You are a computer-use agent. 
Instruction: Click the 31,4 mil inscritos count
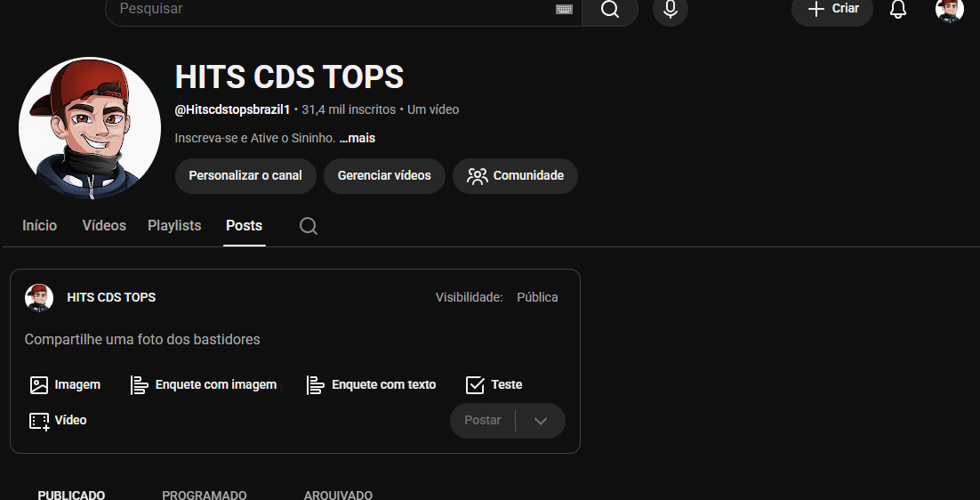coord(349,109)
